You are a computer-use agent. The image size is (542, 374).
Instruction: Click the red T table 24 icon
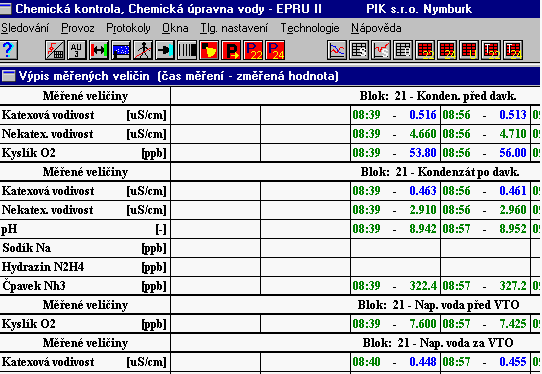[514, 50]
